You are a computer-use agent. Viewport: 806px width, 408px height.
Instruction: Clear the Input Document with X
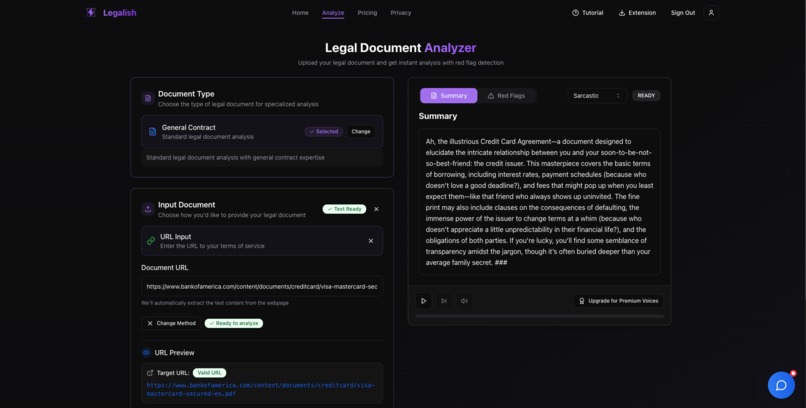click(376, 209)
